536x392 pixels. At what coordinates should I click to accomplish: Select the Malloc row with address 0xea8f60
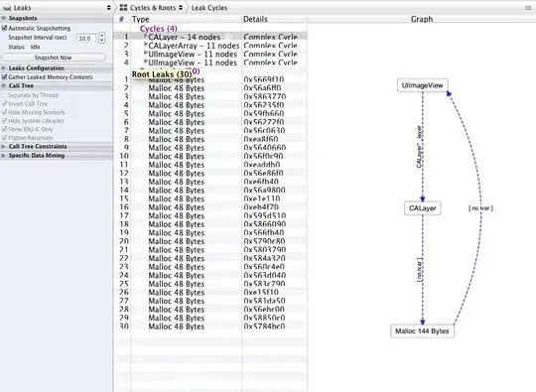pyautogui.click(x=210, y=139)
